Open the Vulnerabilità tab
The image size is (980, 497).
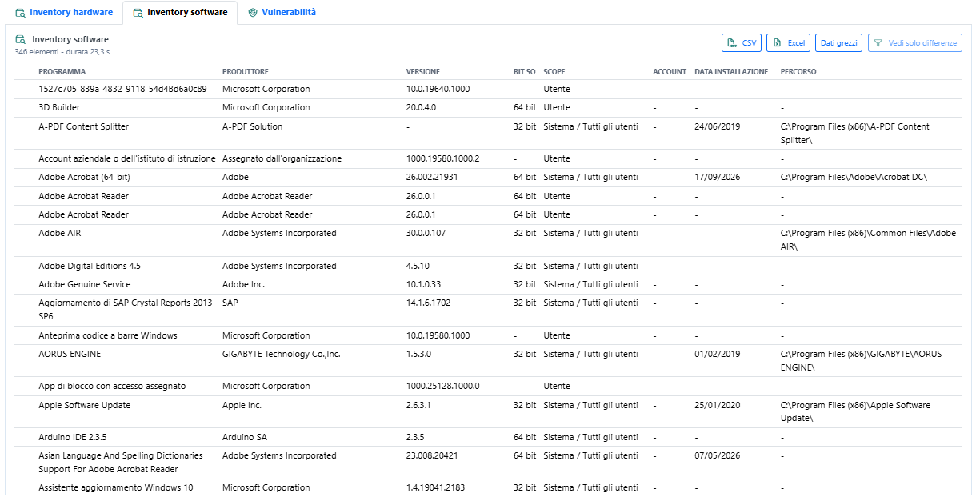click(x=282, y=12)
